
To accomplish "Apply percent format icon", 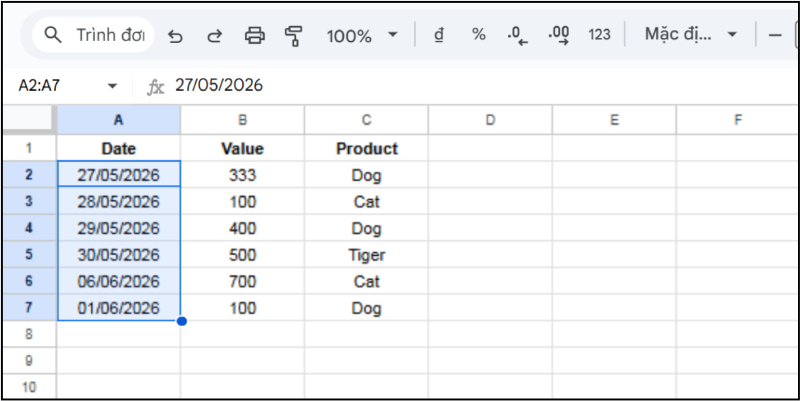I will point(479,35).
